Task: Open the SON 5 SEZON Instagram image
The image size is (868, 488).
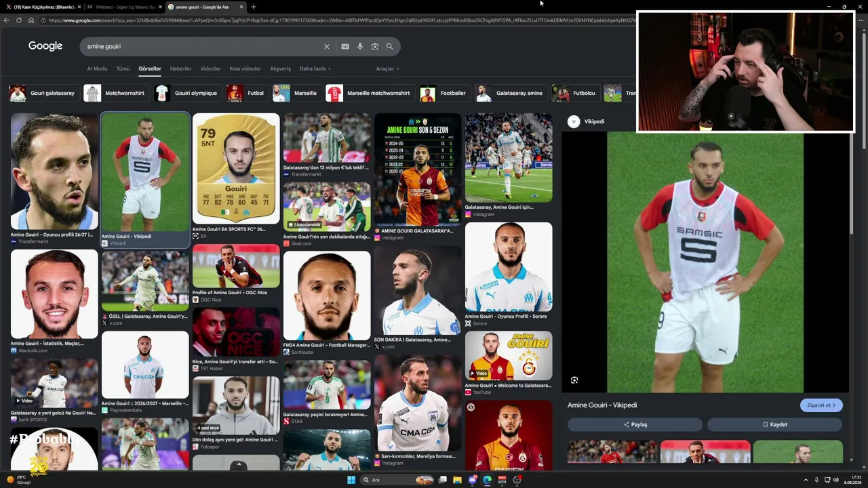Action: pyautogui.click(x=418, y=170)
